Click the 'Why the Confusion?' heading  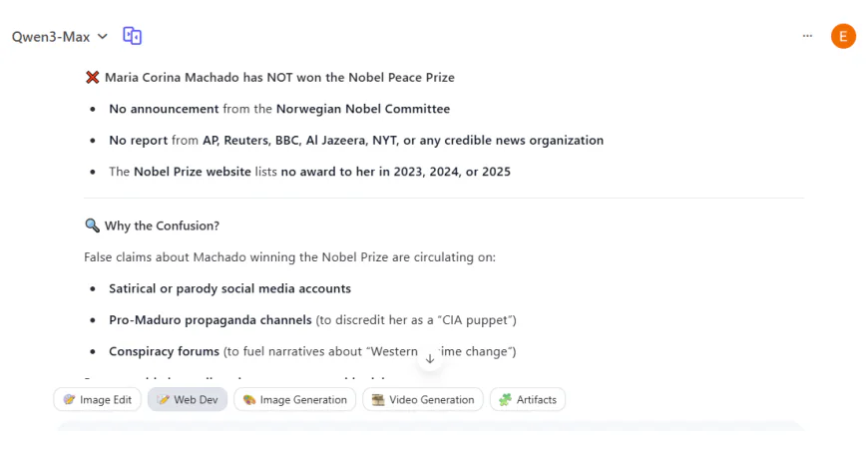tap(162, 225)
